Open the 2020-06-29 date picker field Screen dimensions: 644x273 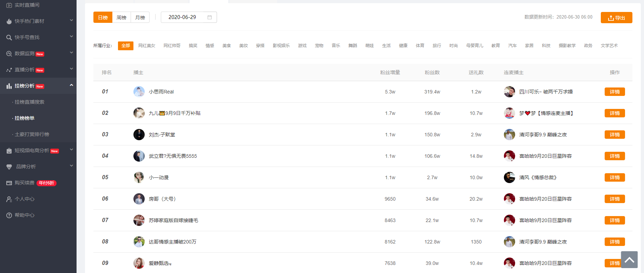click(189, 17)
